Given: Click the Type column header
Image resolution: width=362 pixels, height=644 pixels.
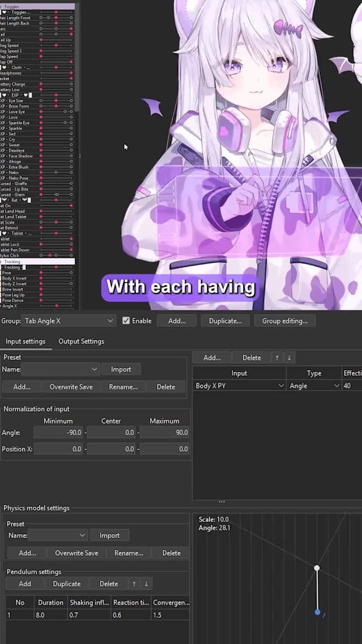Looking at the screenshot, I should click(314, 373).
